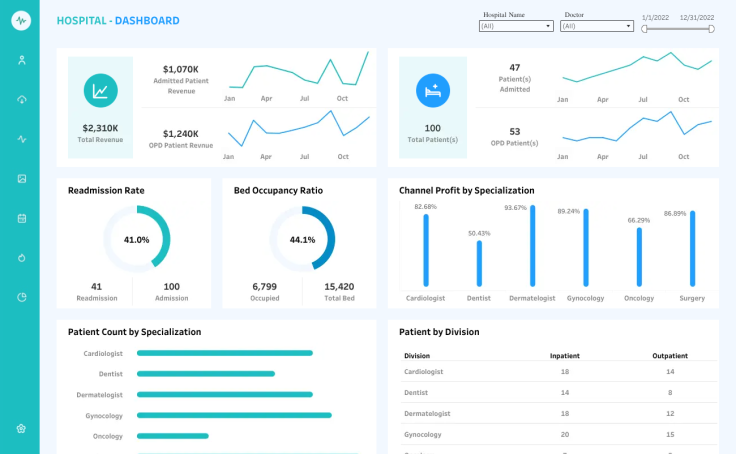Click the 41 Readmission count

coord(96,286)
